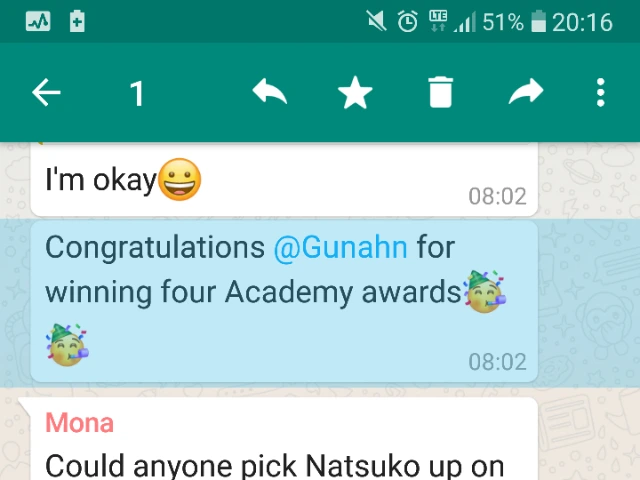
Task: Tap the grinning face emoji
Action: tap(179, 179)
